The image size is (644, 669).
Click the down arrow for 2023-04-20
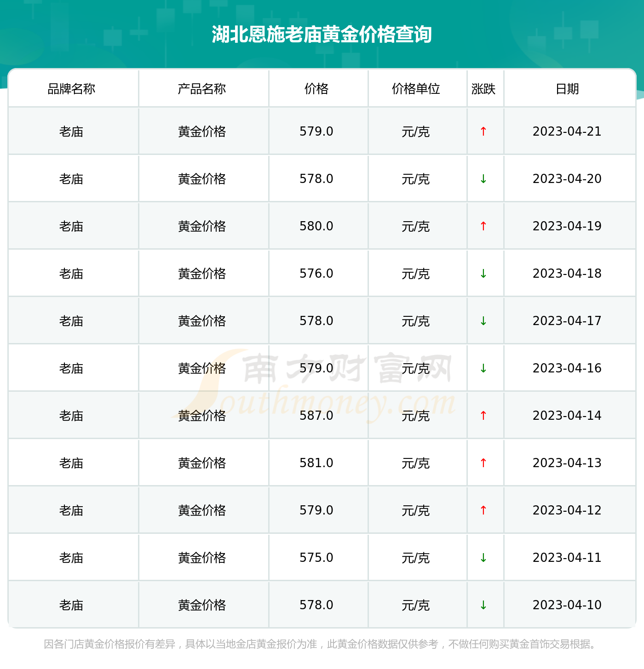point(483,179)
